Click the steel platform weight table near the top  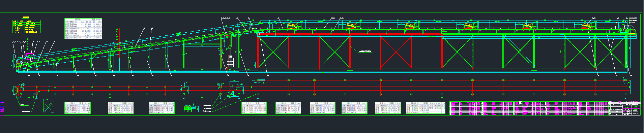coord(83,29)
